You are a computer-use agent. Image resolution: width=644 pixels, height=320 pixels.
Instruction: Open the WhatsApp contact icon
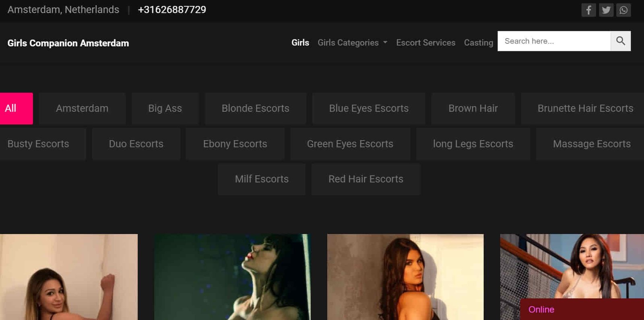click(623, 10)
